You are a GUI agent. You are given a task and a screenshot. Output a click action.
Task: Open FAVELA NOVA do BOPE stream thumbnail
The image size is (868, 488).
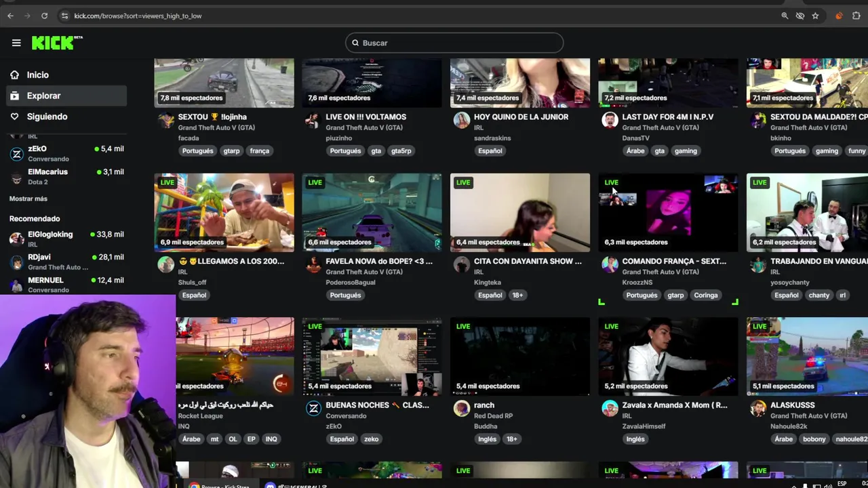click(x=372, y=213)
